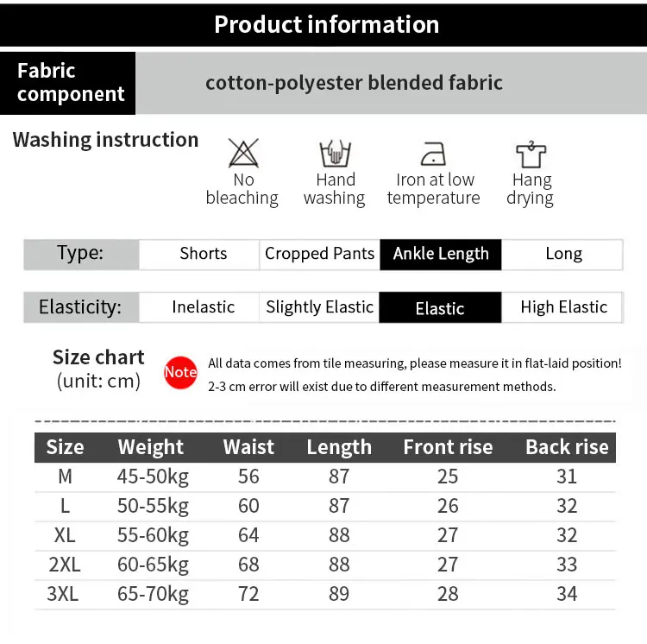Click the XL weight 55-60kg cell
Screen dimensions: 647x644
coord(153,536)
